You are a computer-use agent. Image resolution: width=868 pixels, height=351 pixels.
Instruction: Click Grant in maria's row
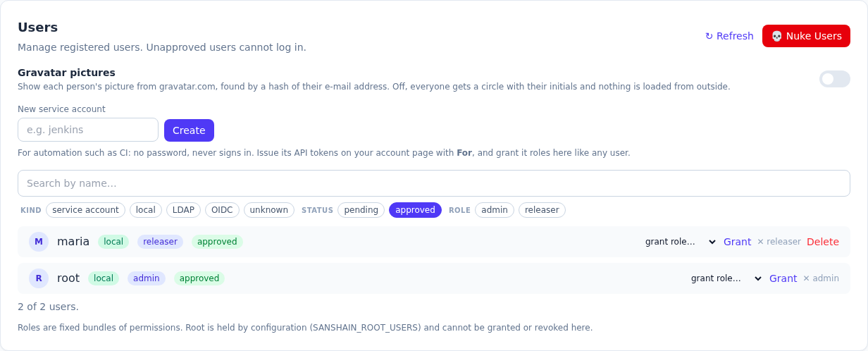(738, 242)
